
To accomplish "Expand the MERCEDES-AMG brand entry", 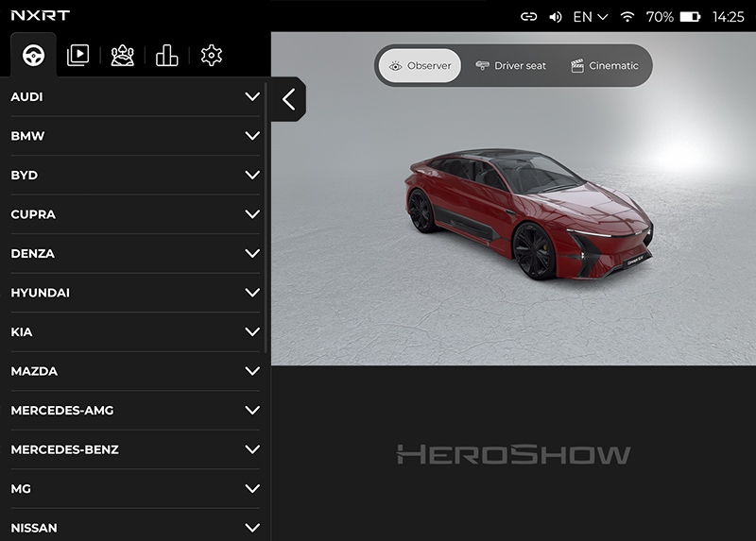I will point(135,410).
